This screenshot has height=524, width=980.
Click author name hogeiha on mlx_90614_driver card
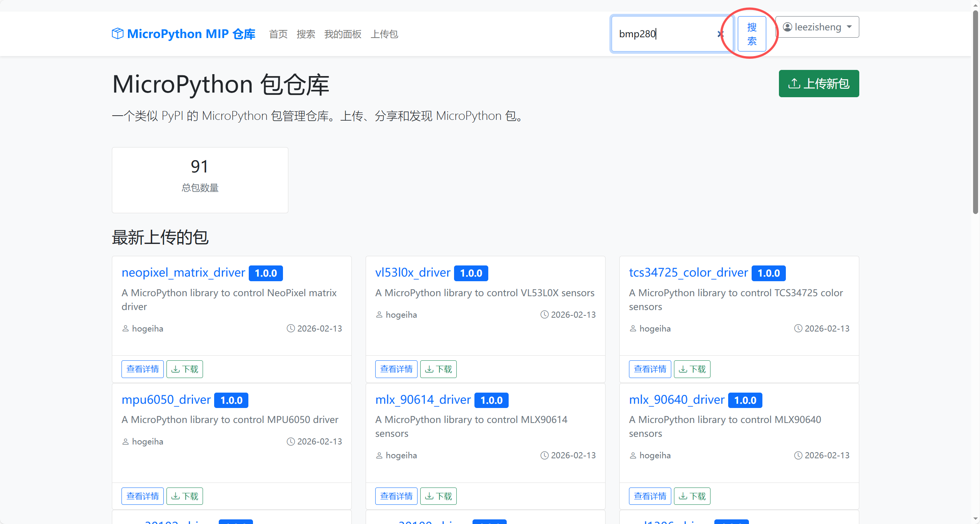[401, 455]
